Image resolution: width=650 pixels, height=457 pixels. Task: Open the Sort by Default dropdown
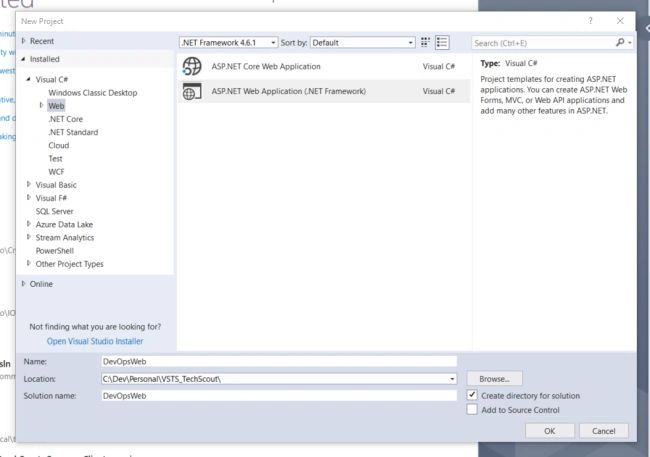click(363, 43)
